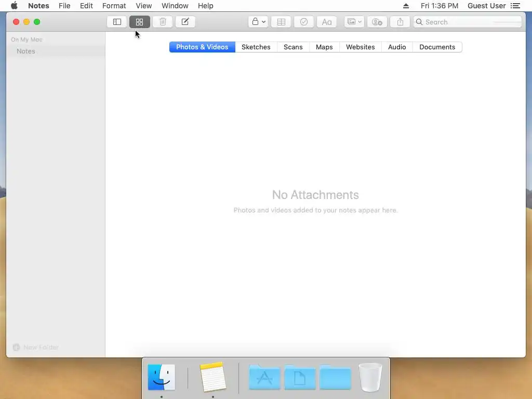Open the Format menu
The image size is (532, 399).
pyautogui.click(x=114, y=6)
